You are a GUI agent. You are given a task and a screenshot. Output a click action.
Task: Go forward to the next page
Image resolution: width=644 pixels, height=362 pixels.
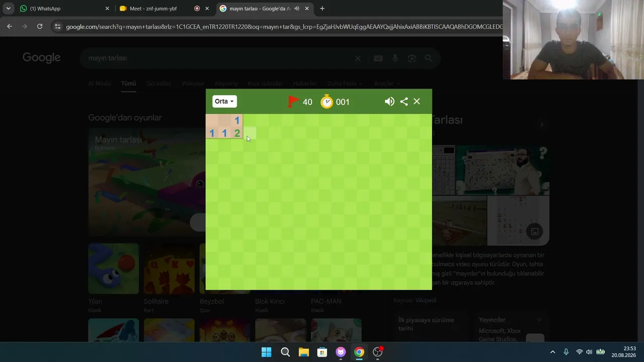24,27
